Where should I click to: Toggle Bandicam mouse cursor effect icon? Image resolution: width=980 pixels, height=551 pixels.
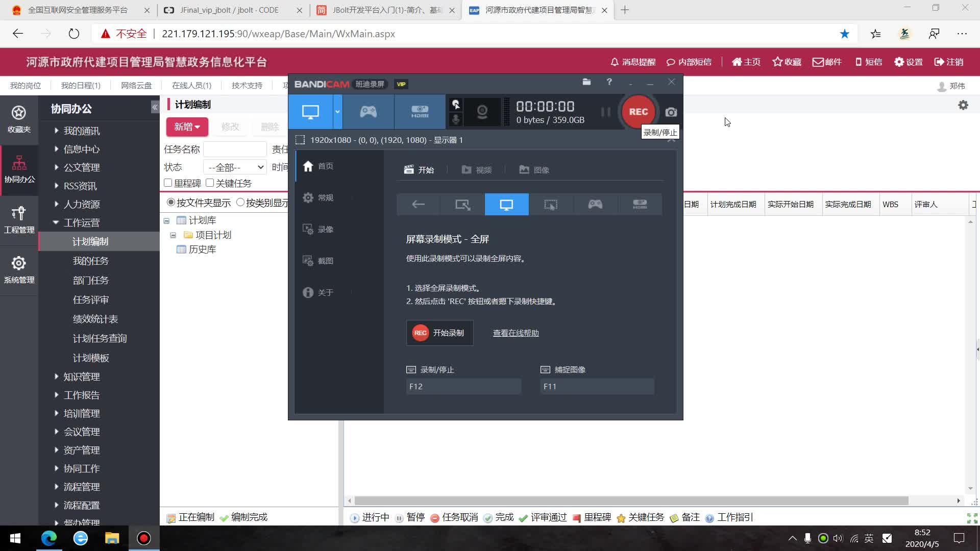(456, 104)
